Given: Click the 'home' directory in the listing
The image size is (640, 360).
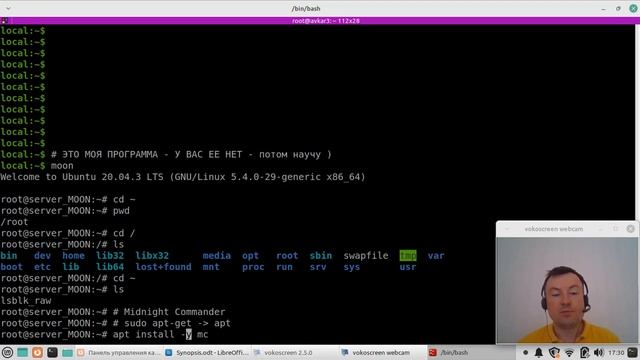Looking at the screenshot, I should 73,256.
